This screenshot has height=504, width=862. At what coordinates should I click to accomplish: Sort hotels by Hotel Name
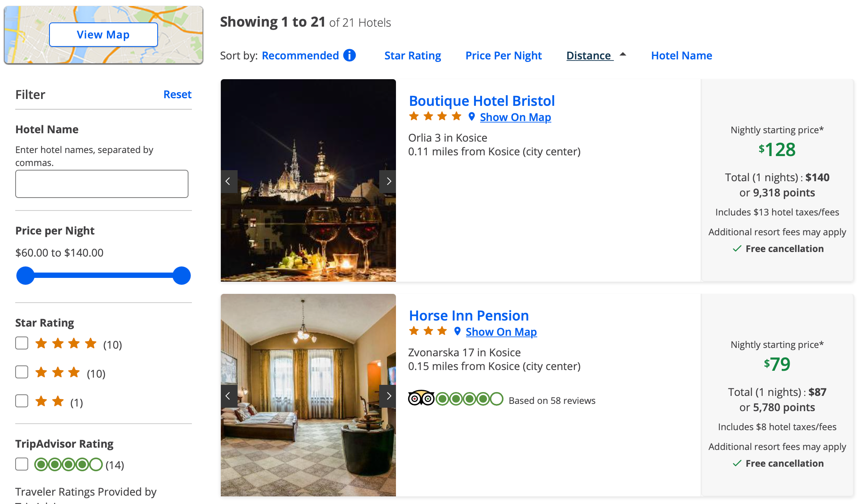point(681,56)
